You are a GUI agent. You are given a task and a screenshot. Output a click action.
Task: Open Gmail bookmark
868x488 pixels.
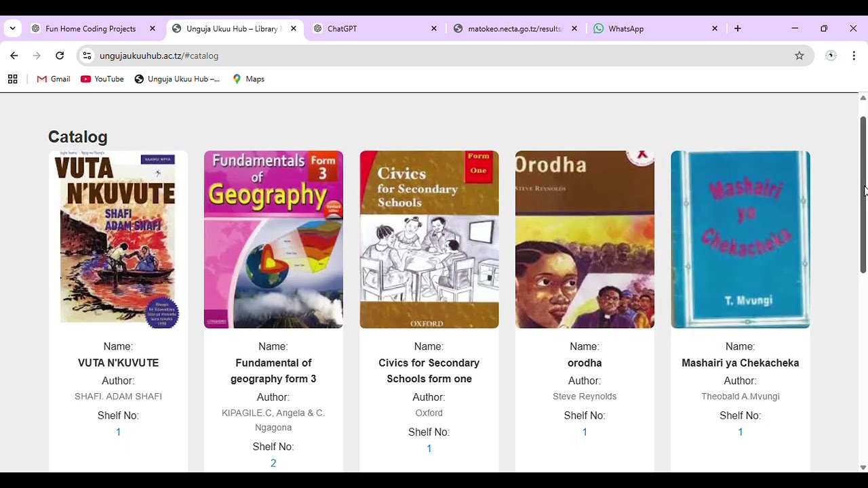54,79
